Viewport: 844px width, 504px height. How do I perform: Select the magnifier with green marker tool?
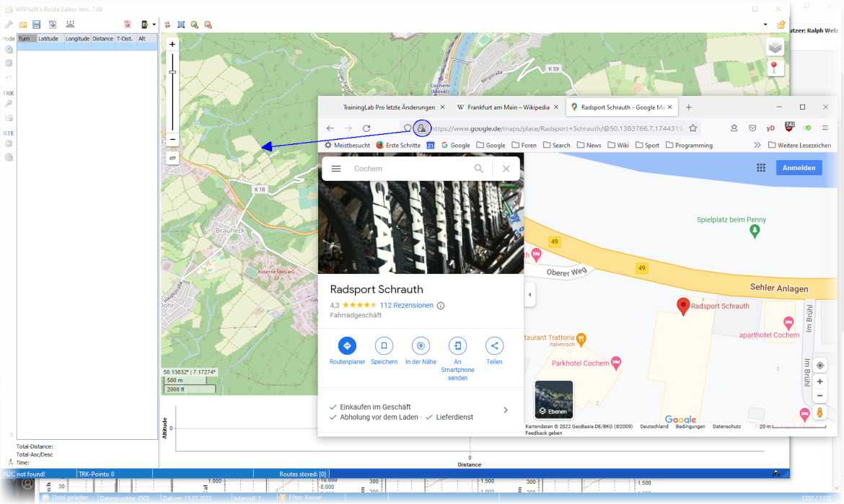pos(194,25)
